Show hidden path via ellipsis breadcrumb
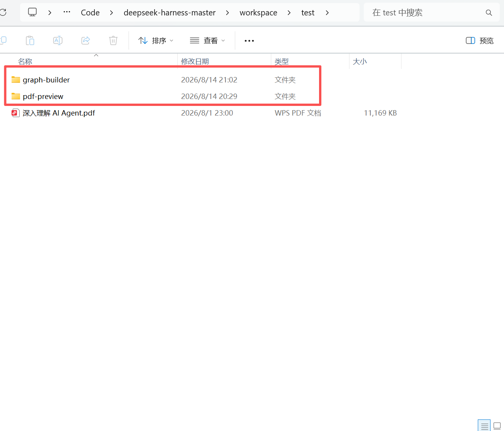Image resolution: width=504 pixels, height=431 pixels. click(x=67, y=12)
